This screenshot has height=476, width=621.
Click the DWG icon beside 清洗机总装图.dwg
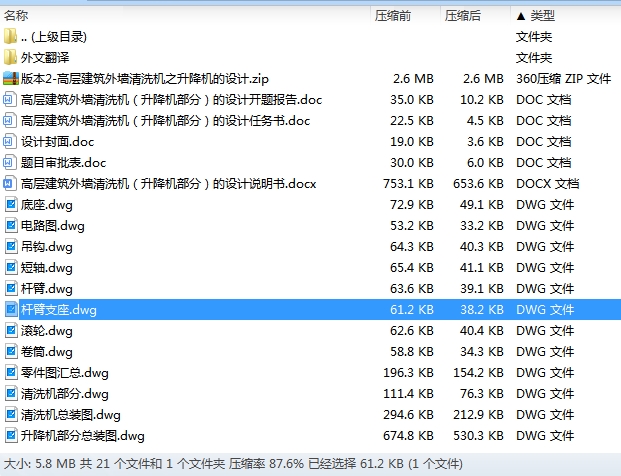point(11,414)
